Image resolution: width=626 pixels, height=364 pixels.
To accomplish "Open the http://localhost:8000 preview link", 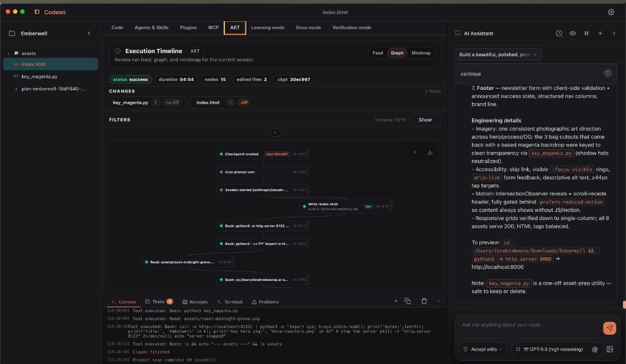I will 497,267.
